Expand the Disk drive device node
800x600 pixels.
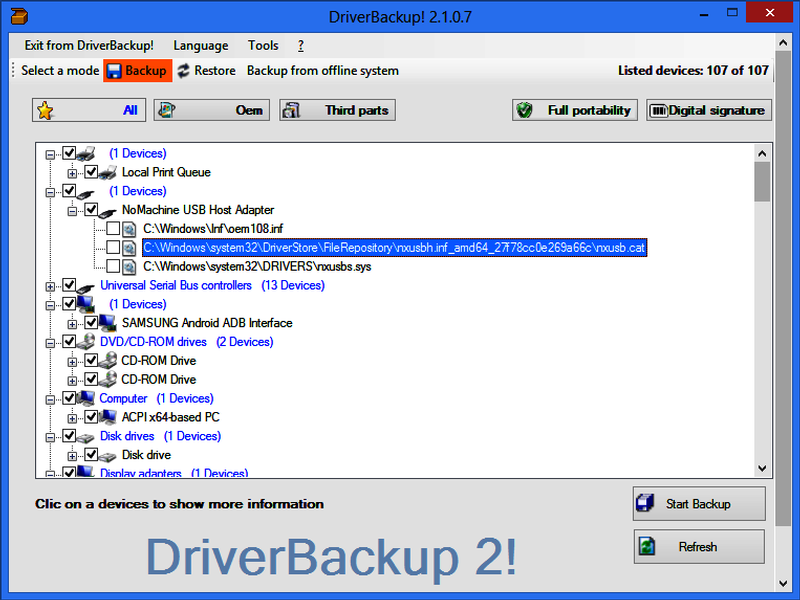pyautogui.click(x=72, y=456)
